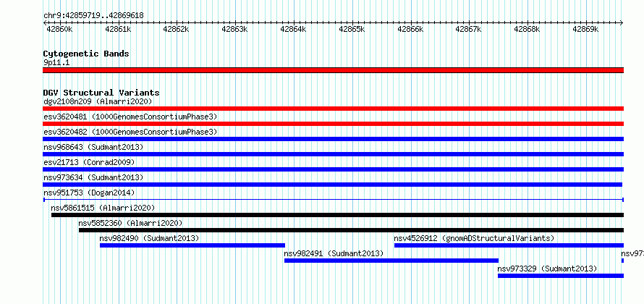Click the nsv5861515 (Almarri2020) label
644x304 pixels.
103,208
